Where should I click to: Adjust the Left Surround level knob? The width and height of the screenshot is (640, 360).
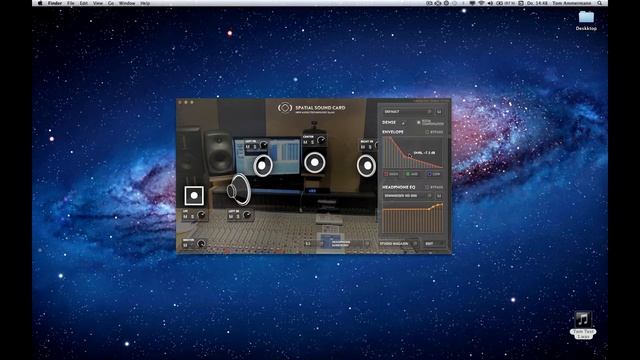247,216
